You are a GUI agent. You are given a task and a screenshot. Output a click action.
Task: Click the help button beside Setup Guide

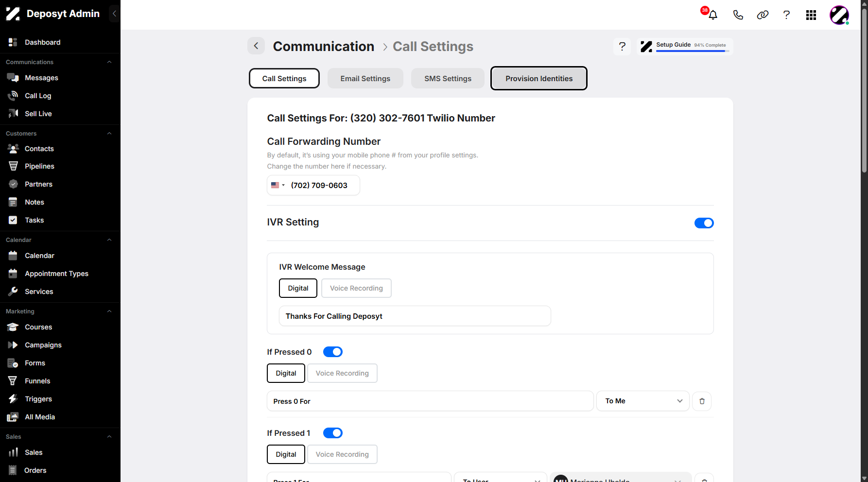click(x=622, y=47)
